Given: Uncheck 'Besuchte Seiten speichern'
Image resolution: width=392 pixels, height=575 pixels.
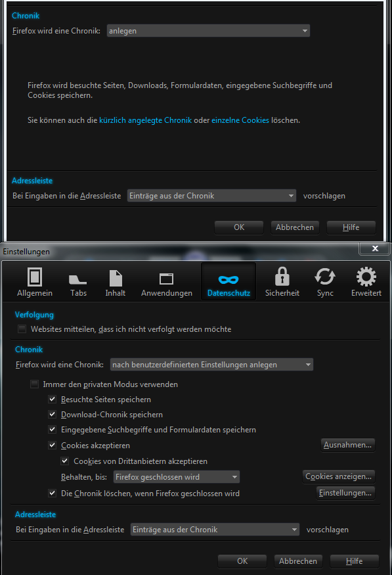Looking at the screenshot, I should [53, 400].
